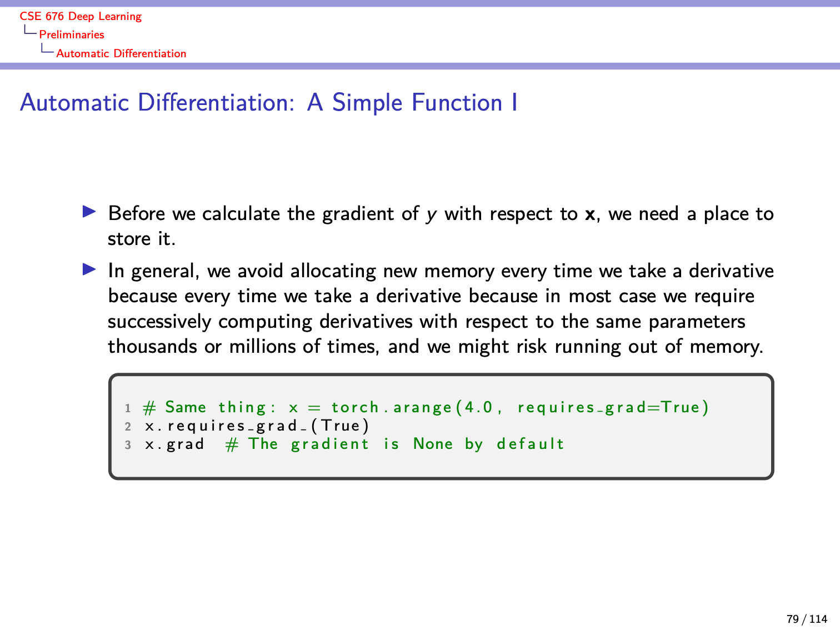This screenshot has height=630, width=840.
Task: Click the first bullet triangle before 'Before we calculate'
Action: (89, 211)
